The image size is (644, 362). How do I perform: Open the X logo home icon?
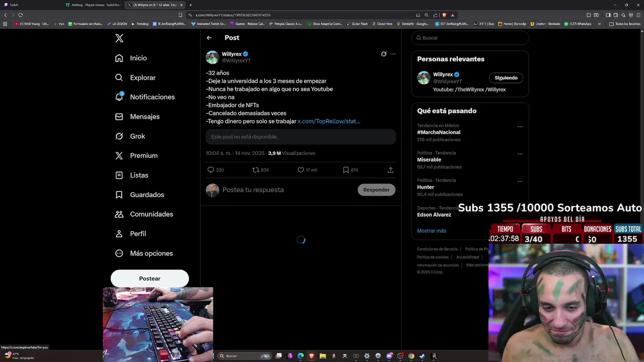[119, 38]
